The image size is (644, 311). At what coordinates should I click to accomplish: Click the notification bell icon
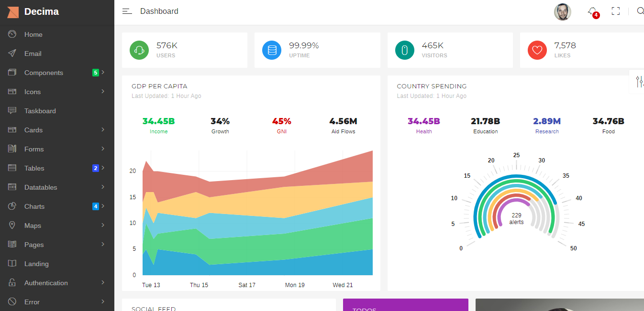(x=592, y=11)
